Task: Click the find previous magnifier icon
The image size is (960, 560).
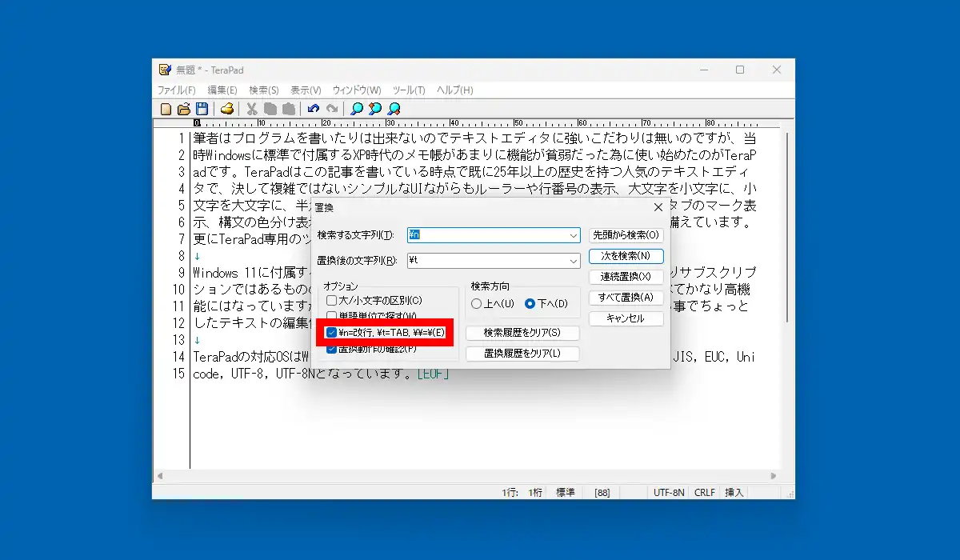Action: tap(375, 109)
